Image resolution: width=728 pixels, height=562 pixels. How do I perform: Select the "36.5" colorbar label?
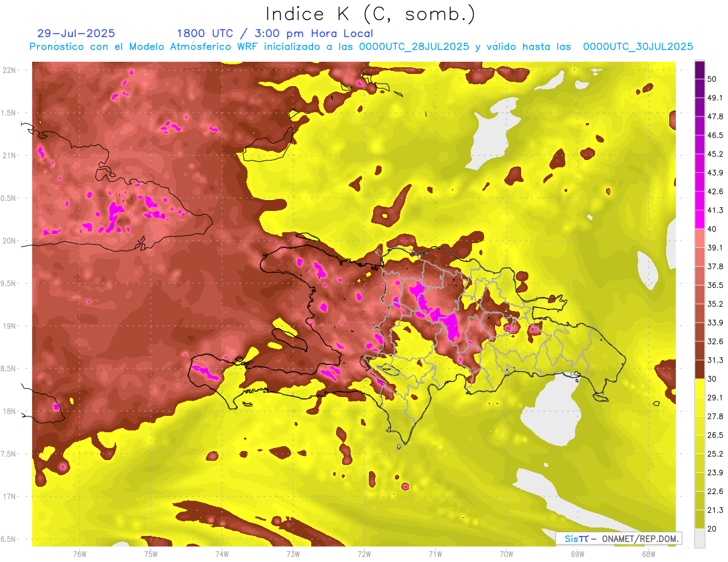[x=715, y=285]
